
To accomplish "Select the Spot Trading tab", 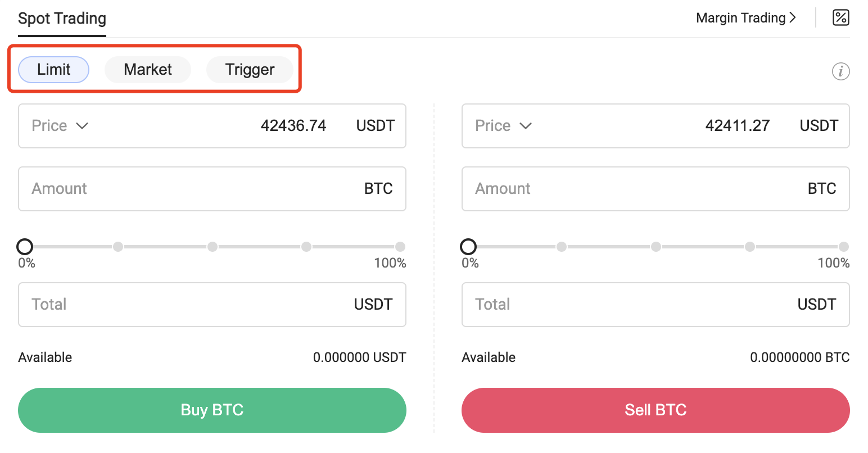I will pos(62,19).
